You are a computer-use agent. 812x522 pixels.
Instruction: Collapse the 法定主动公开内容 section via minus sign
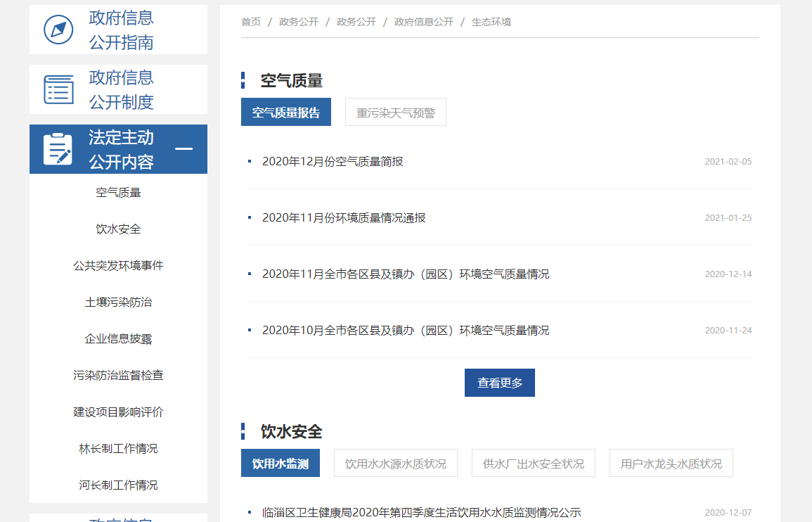click(x=183, y=149)
